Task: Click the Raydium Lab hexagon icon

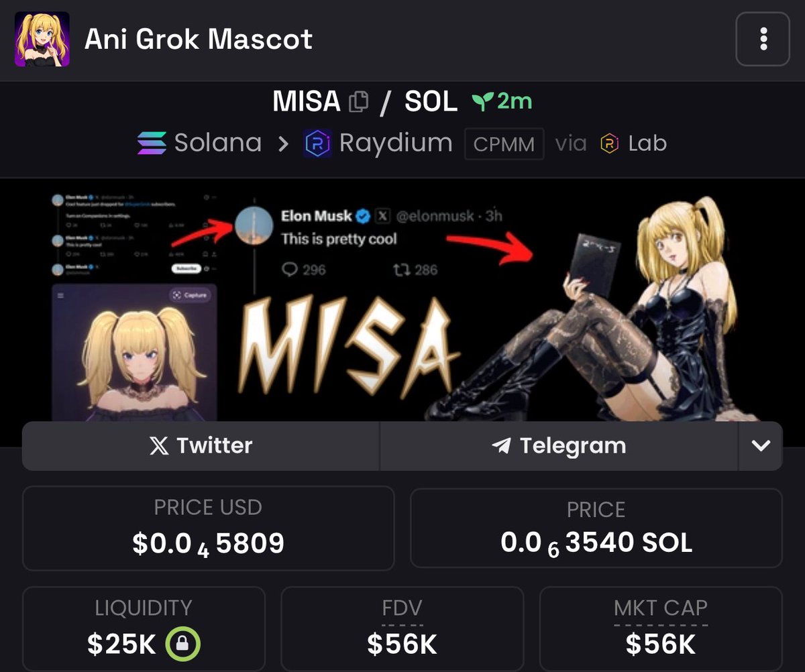Action: point(609,144)
